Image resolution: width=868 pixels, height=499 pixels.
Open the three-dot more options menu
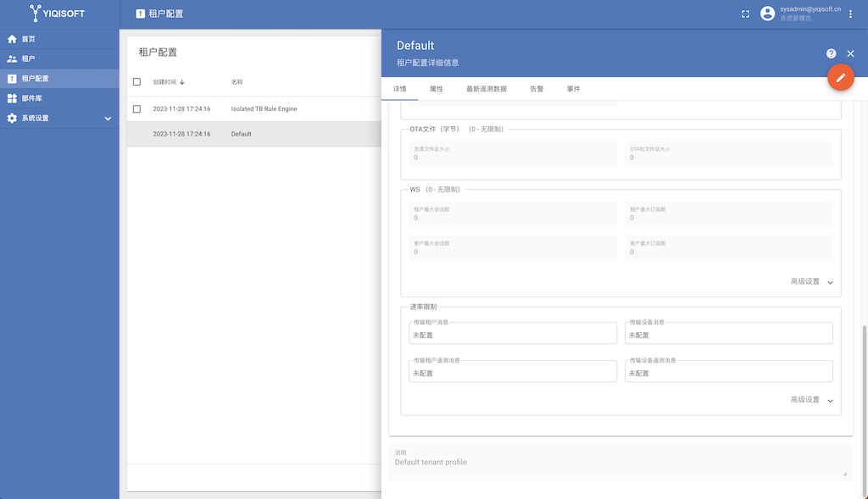tap(850, 14)
